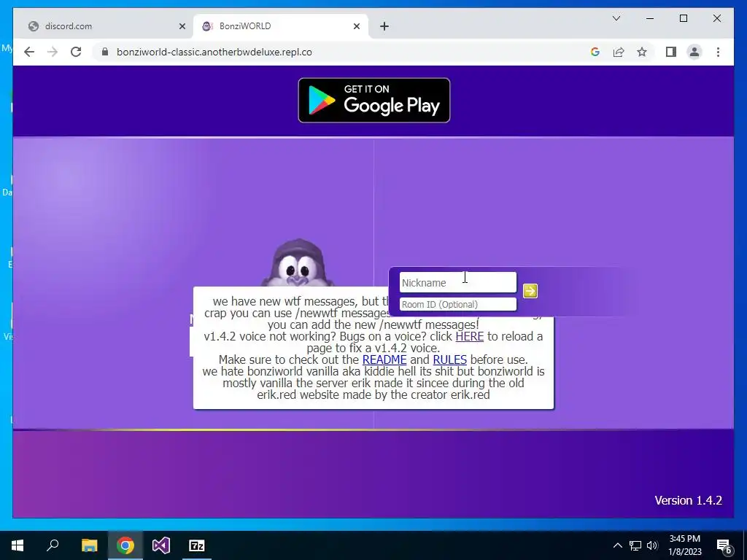Select the BonziWORLD tab
The width and height of the screenshot is (747, 560).
point(281,26)
